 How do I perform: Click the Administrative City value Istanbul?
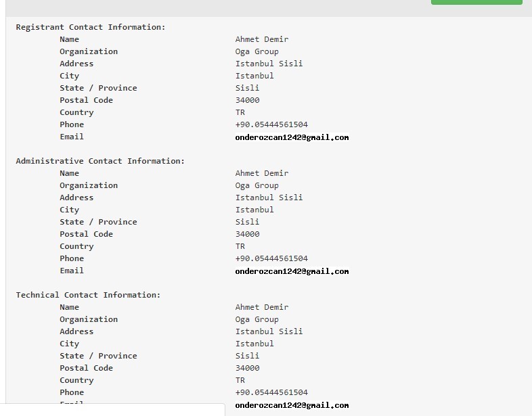click(254, 210)
